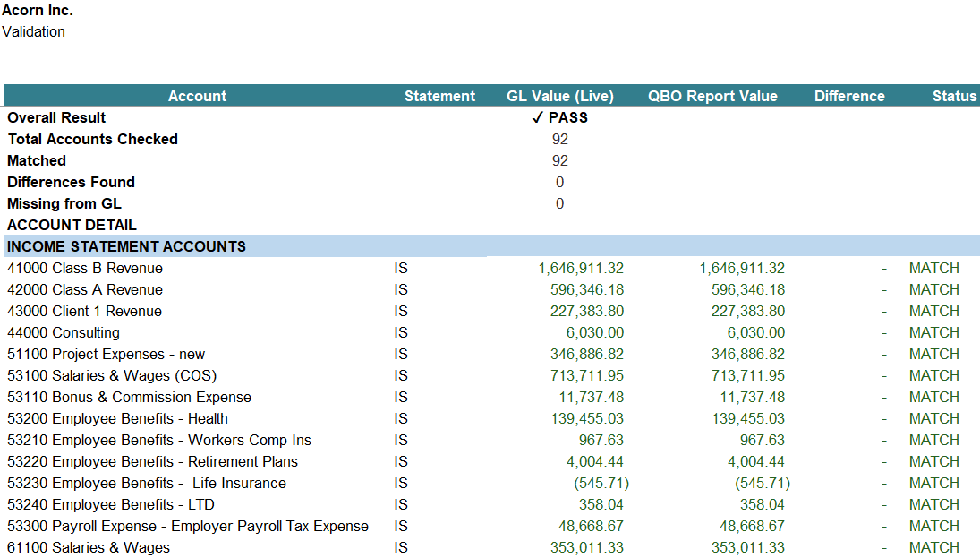Click the Validation subtitle text
The height and width of the screenshot is (558, 980).
[x=34, y=32]
